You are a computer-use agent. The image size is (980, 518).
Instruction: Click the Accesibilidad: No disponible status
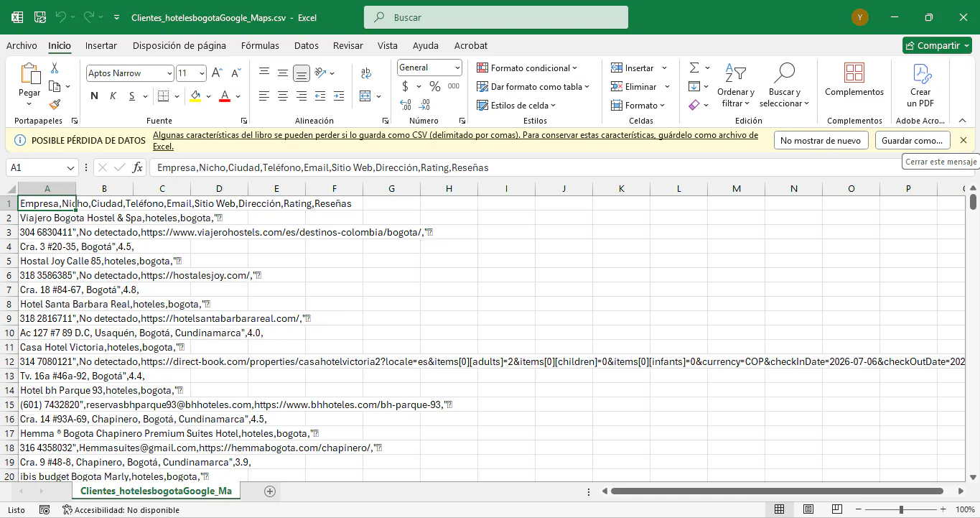(x=121, y=510)
